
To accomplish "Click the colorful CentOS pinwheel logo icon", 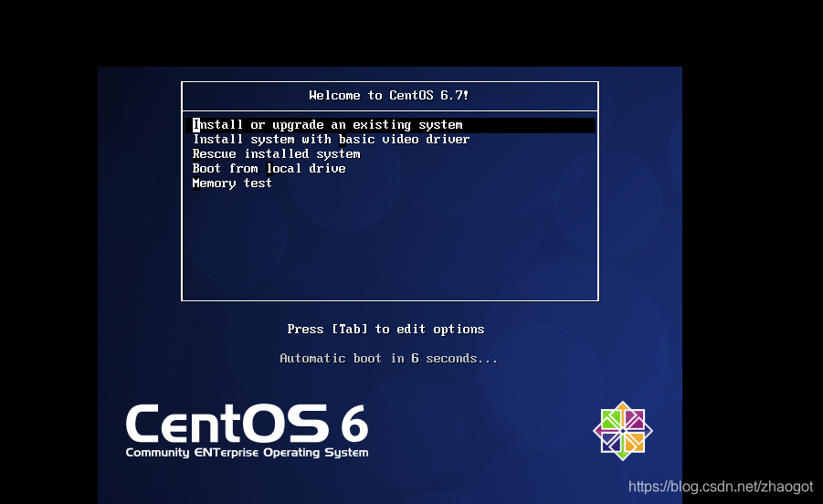I will click(x=623, y=431).
